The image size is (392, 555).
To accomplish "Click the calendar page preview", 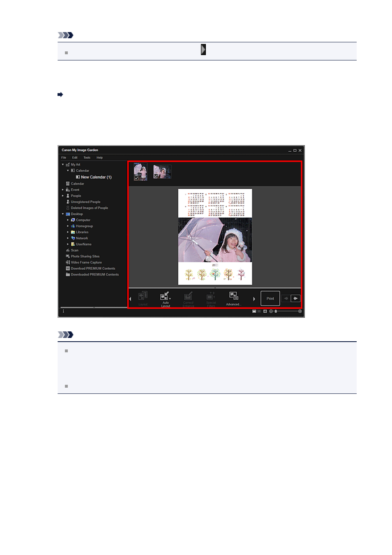I will [x=215, y=237].
